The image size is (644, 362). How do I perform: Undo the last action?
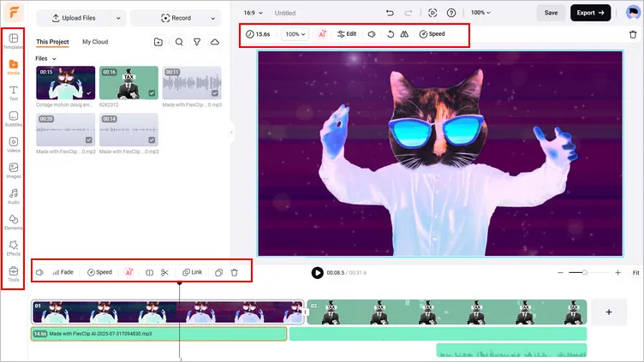pyautogui.click(x=390, y=13)
